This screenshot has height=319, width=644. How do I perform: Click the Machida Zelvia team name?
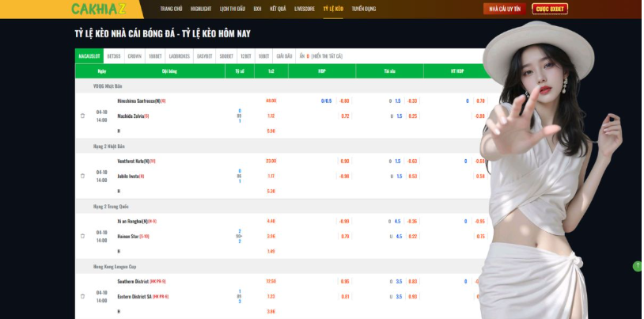pyautogui.click(x=131, y=116)
